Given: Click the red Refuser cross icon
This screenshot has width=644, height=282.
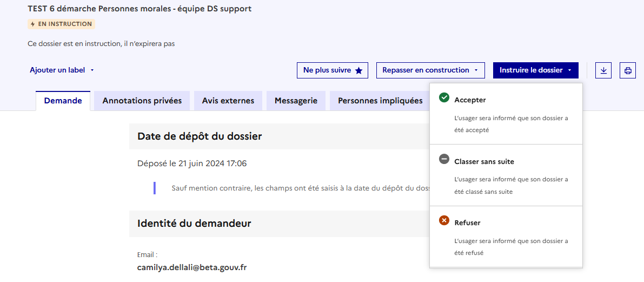Looking at the screenshot, I should point(444,220).
